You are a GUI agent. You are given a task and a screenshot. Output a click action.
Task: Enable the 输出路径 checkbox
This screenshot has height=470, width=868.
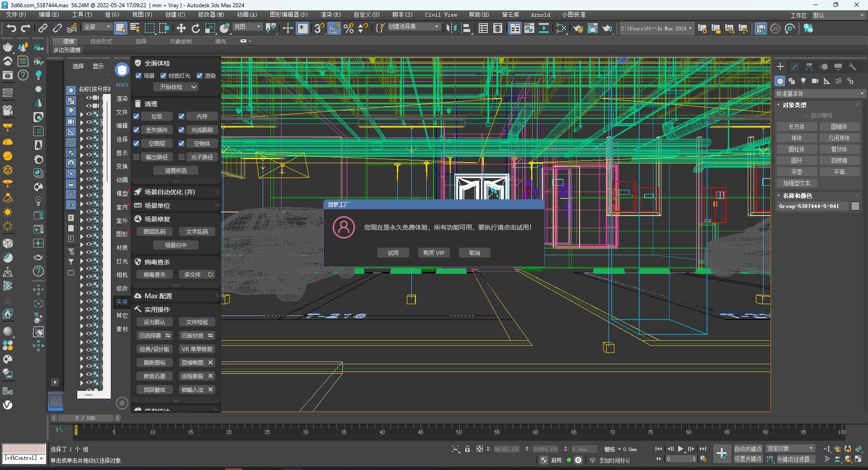pos(137,157)
